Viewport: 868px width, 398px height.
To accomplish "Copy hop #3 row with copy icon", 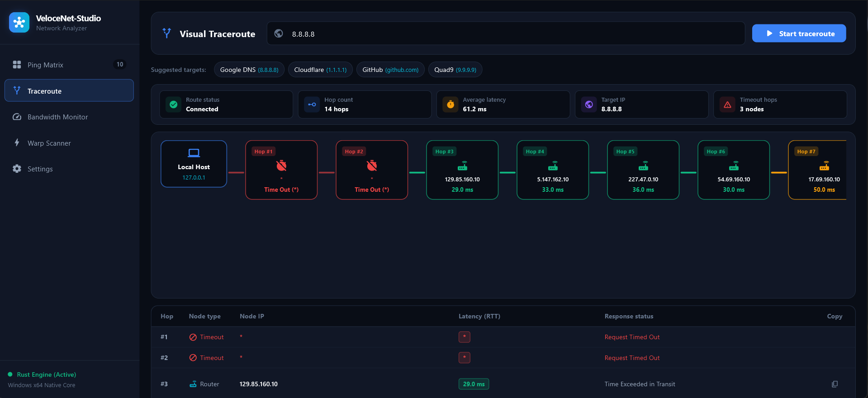I will point(835,384).
